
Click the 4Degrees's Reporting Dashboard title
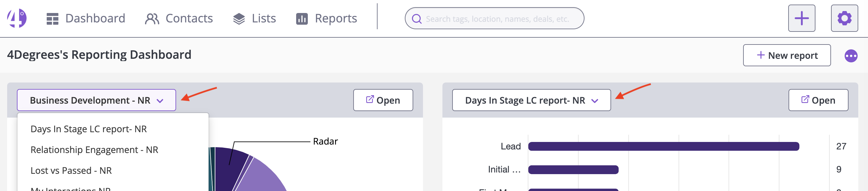pos(99,55)
